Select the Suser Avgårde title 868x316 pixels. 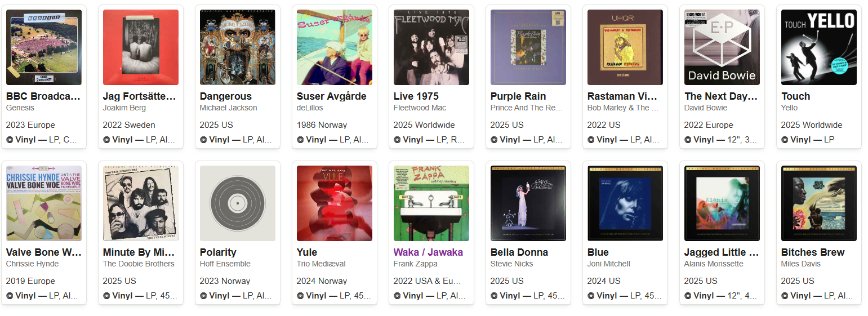[332, 96]
